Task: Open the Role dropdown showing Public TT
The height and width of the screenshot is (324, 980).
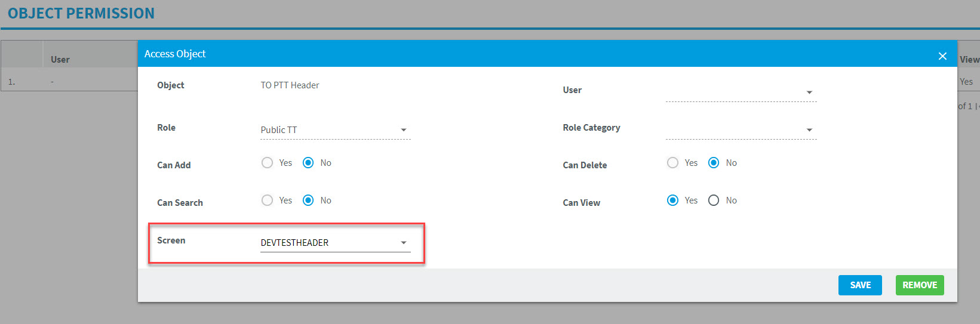Action: pos(335,130)
